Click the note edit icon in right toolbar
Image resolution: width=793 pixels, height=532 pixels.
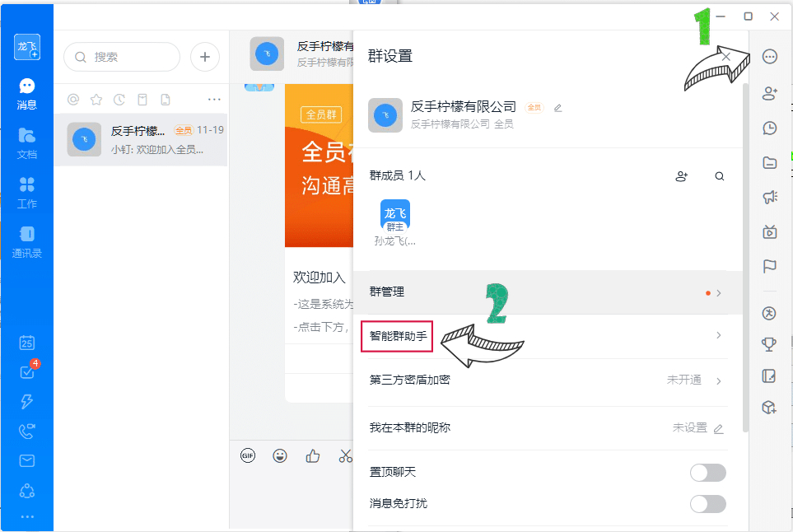coord(769,376)
